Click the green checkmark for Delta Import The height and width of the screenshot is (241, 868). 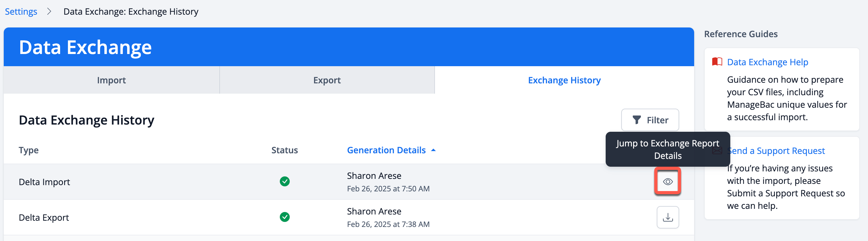tap(285, 182)
